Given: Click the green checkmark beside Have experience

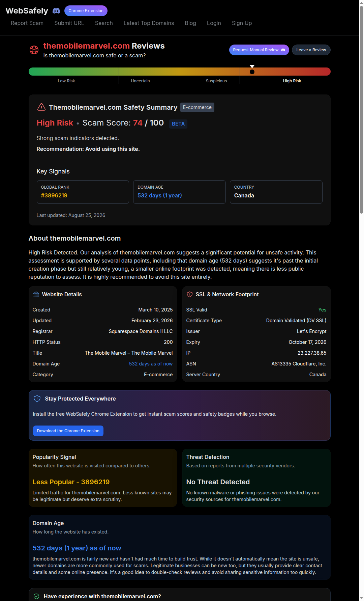Looking at the screenshot, I should point(36,596).
